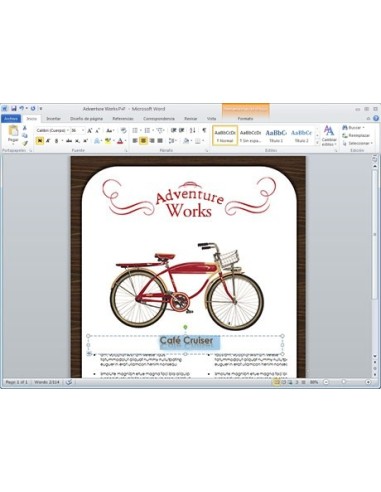Align text to the right
The width and height of the screenshot is (381, 492).
pos(152,141)
